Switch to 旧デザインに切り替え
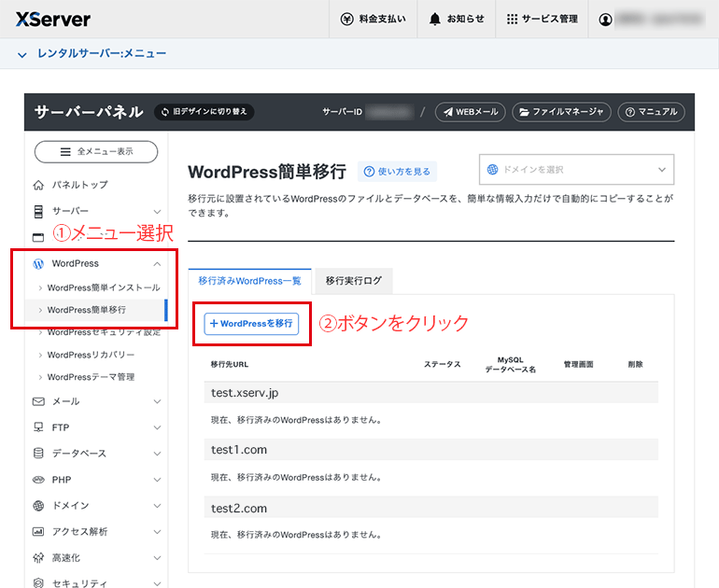The image size is (719, 588). point(204,112)
